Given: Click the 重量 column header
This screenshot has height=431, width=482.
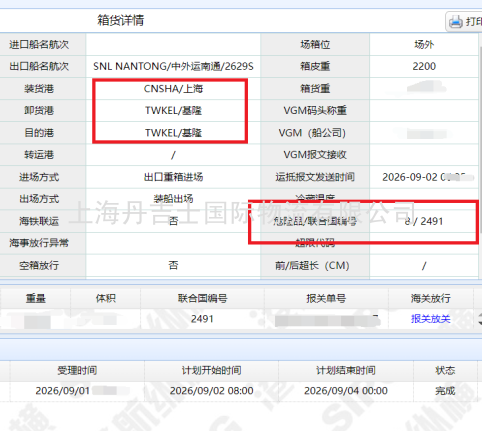Looking at the screenshot, I should [x=36, y=298].
